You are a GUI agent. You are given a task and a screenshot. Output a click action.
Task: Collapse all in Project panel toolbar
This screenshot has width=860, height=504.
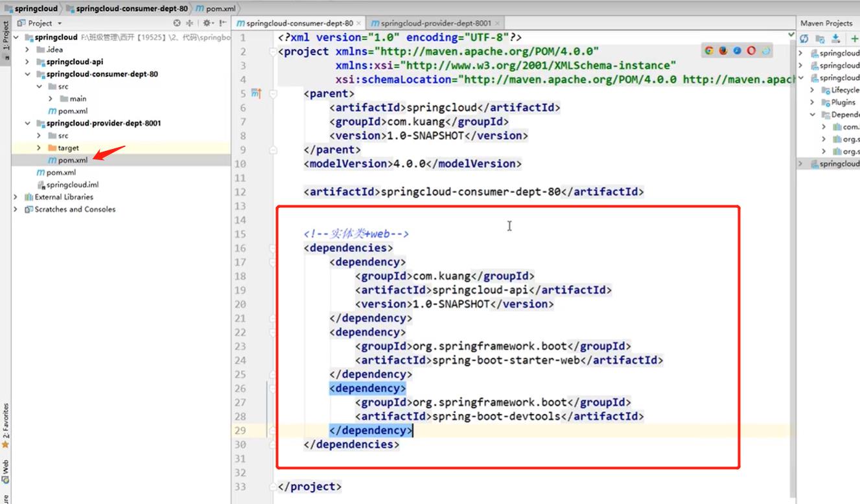(x=190, y=23)
